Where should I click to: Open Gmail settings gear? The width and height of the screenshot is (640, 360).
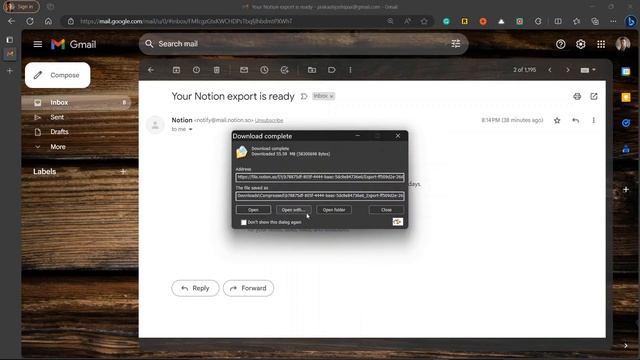pos(580,44)
